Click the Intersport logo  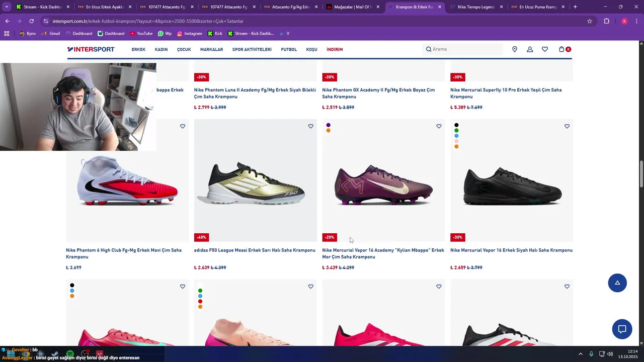91,49
